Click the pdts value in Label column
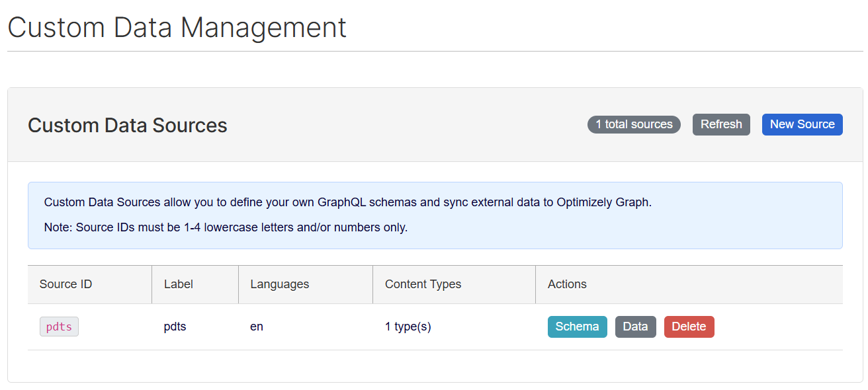This screenshot has height=390, width=868. point(175,327)
